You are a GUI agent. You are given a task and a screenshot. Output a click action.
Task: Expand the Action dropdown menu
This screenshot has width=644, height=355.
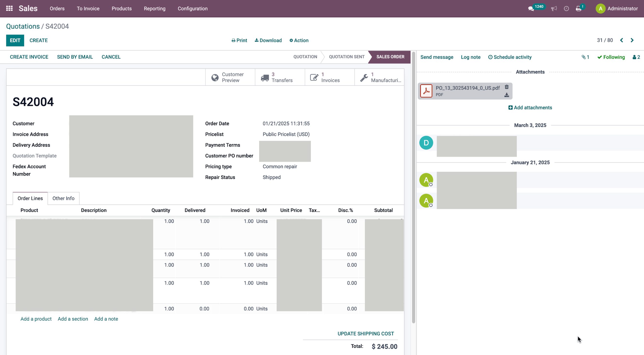coord(299,41)
